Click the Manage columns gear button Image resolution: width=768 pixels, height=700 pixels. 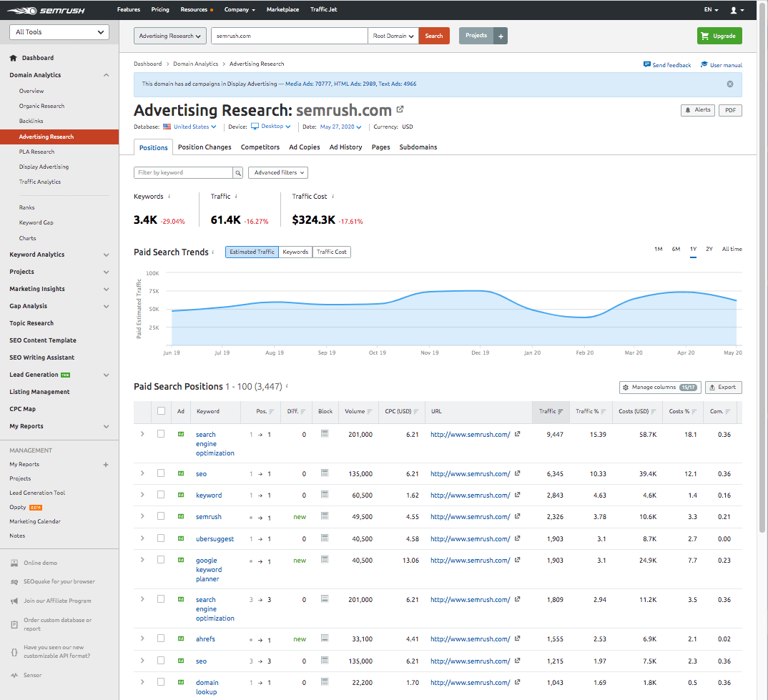pyautogui.click(x=660, y=388)
